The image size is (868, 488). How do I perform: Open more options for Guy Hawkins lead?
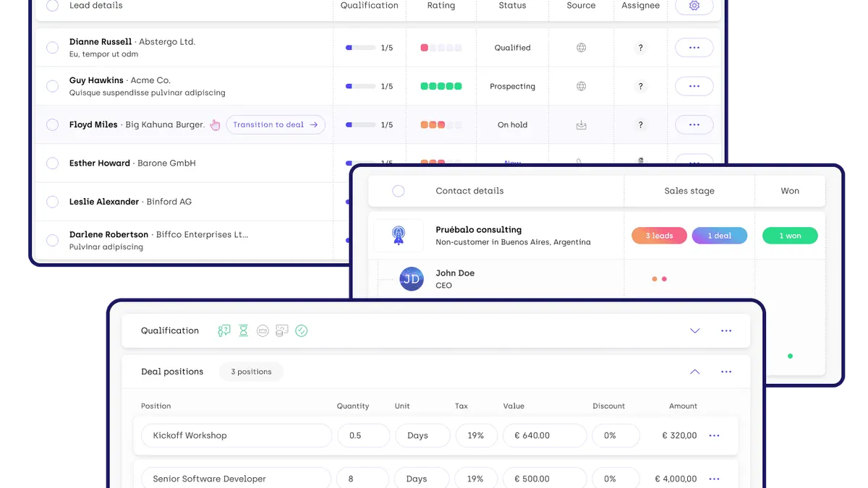pyautogui.click(x=694, y=86)
